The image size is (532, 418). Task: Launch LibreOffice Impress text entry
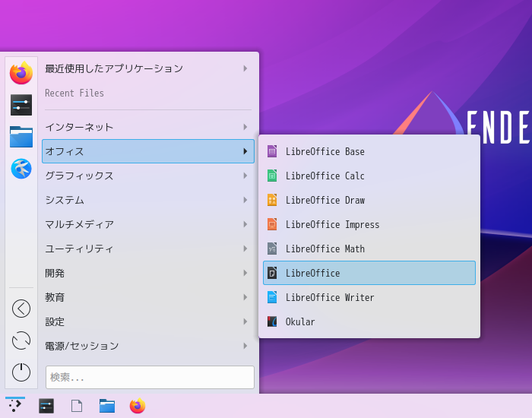tap(333, 225)
